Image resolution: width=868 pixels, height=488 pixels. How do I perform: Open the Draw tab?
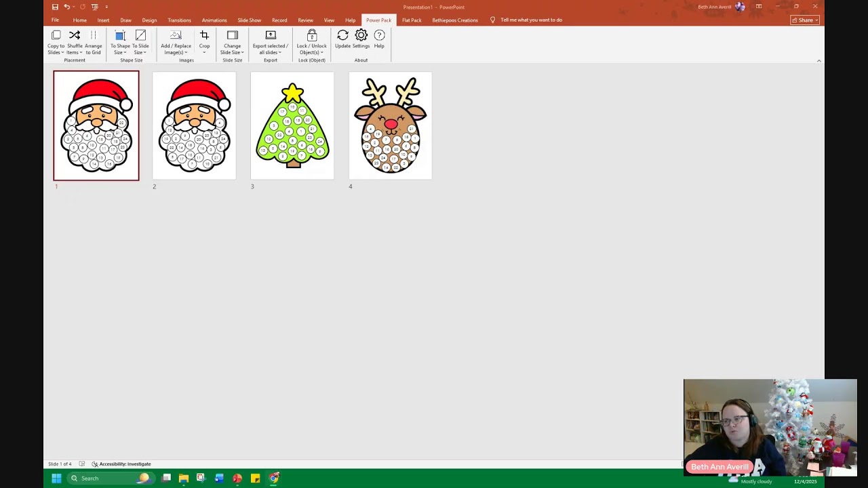pos(125,20)
